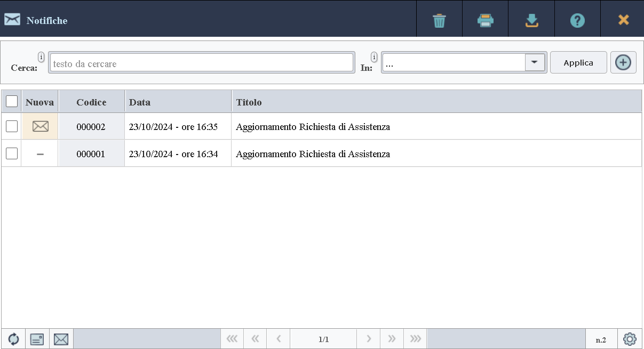
Task: Select the checkbox for notification 000001
Action: coord(11,153)
